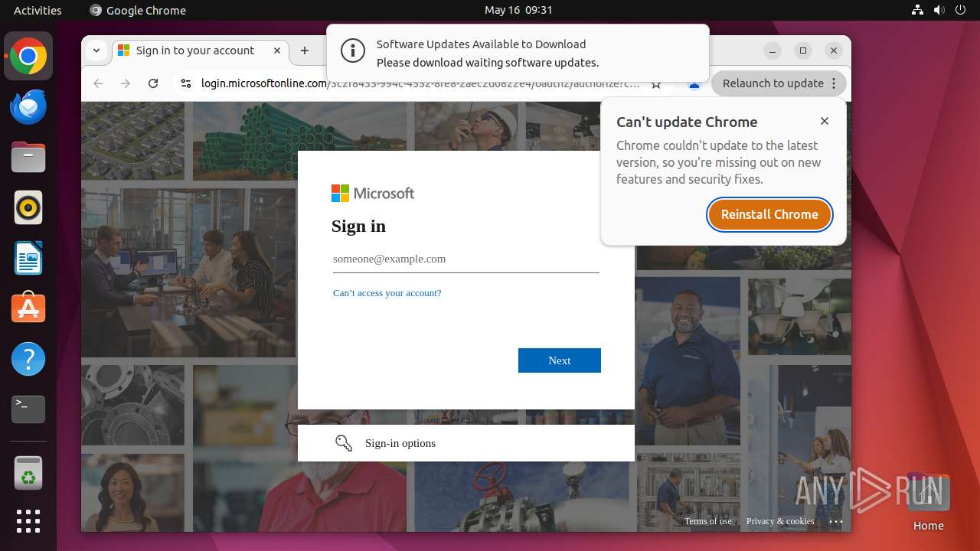
Task: Open the three-dots menu in page footer
Action: tap(836, 521)
